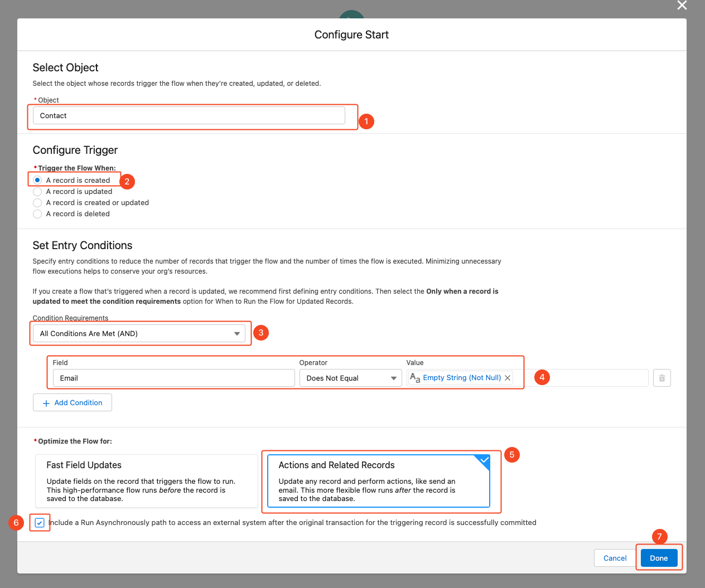Close the Configure Start dialog with X
The width and height of the screenshot is (705, 588).
point(682,6)
